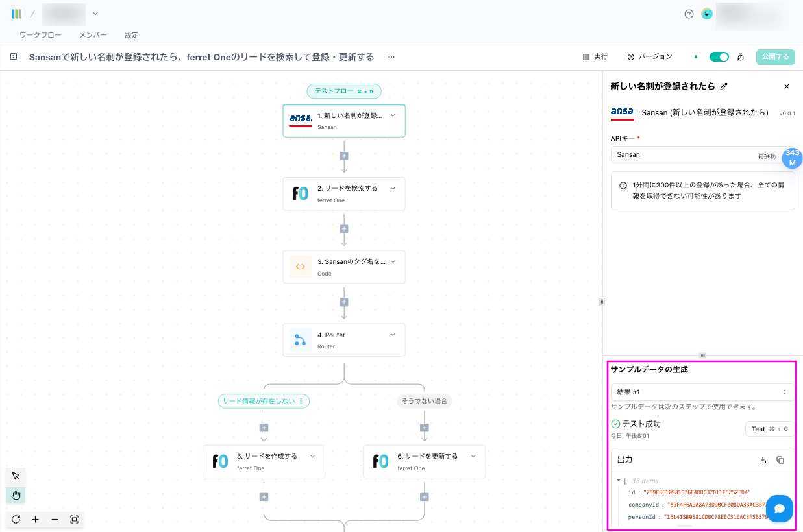
Task: Open the メンバー tab
Action: (93, 35)
